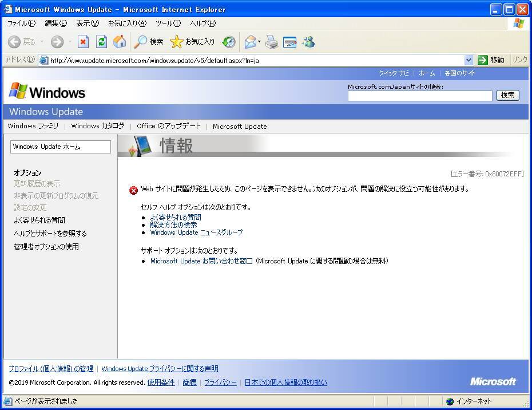Image resolution: width=532 pixels, height=410 pixels.
Task: Print the page with the printer icon
Action: [271, 42]
